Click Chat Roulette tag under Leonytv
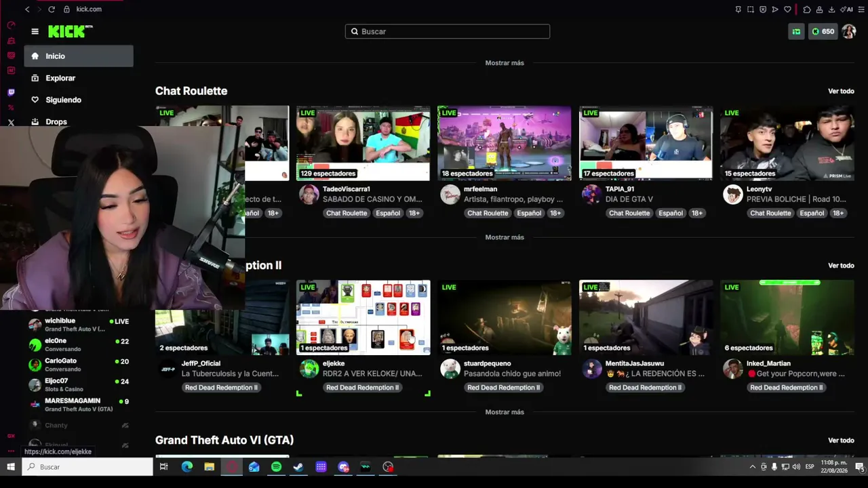 click(770, 213)
